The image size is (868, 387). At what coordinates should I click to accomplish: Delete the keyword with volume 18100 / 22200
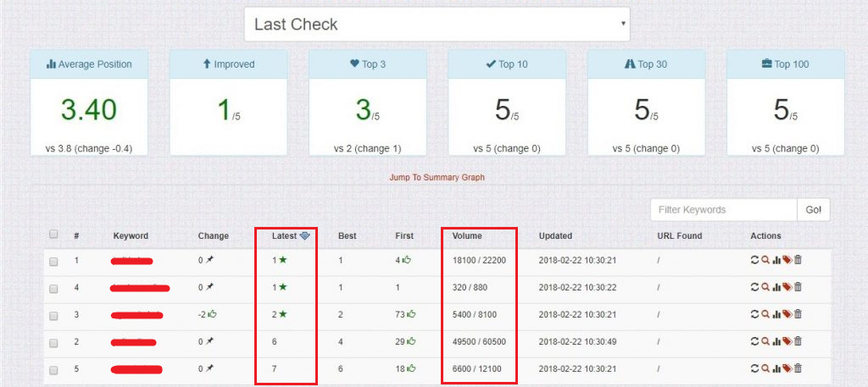coord(798,260)
